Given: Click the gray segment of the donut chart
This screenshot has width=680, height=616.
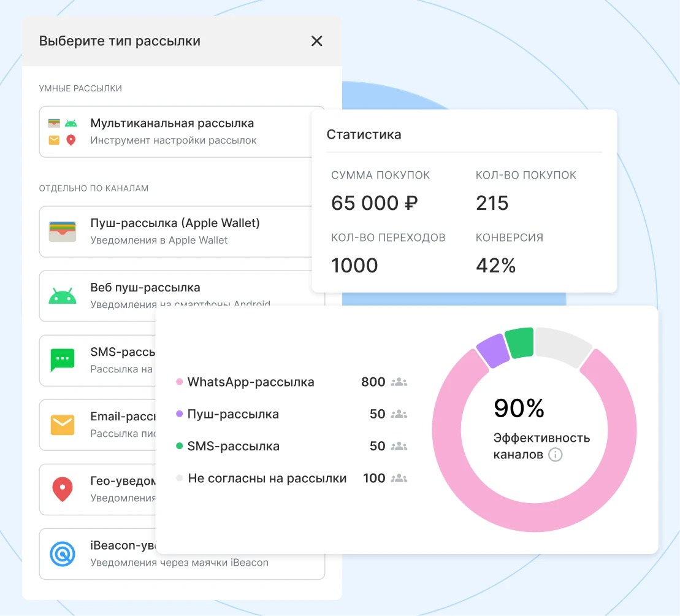Looking at the screenshot, I should coord(562,346).
